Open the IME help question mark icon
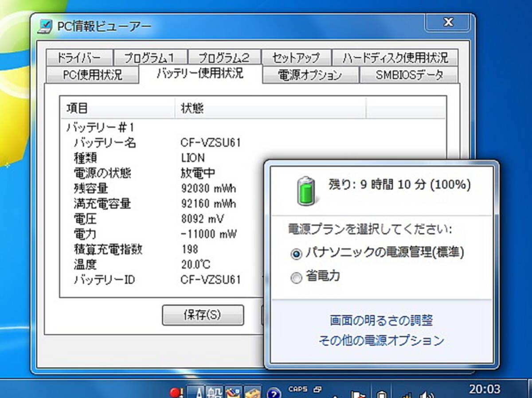 coord(274,393)
